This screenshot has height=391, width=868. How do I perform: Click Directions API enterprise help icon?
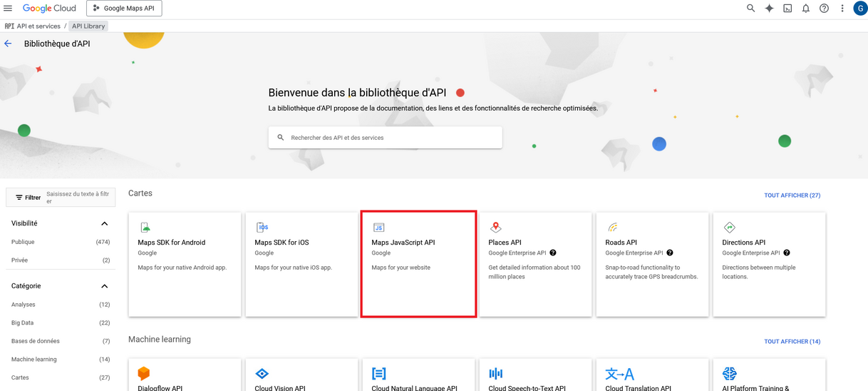(787, 253)
